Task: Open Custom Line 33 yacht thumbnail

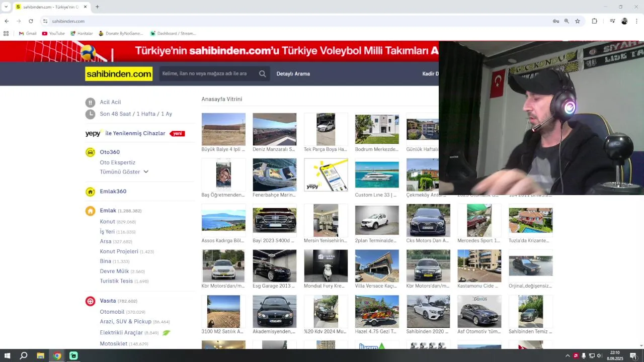Action: (x=377, y=174)
